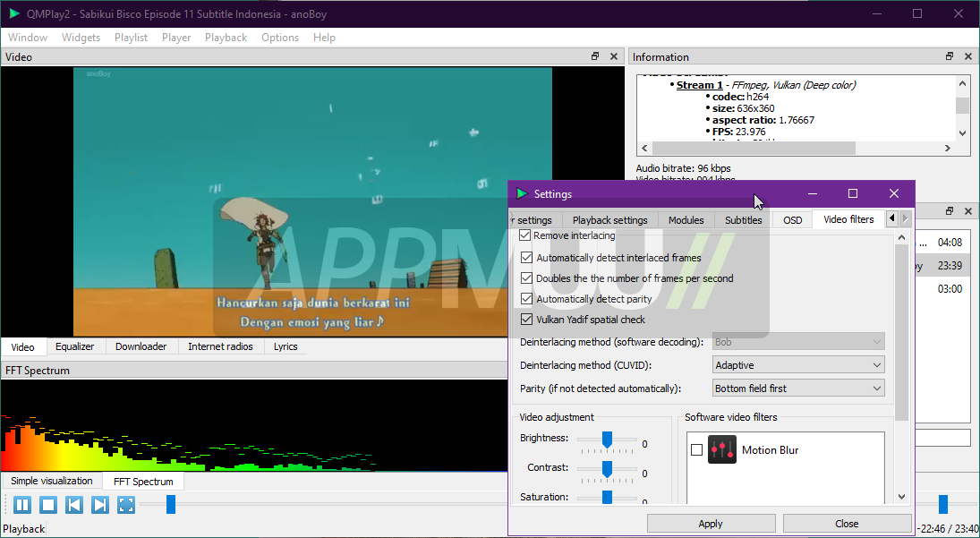Close the playlist panel behind Settings
The image size is (980, 538).
(x=968, y=211)
